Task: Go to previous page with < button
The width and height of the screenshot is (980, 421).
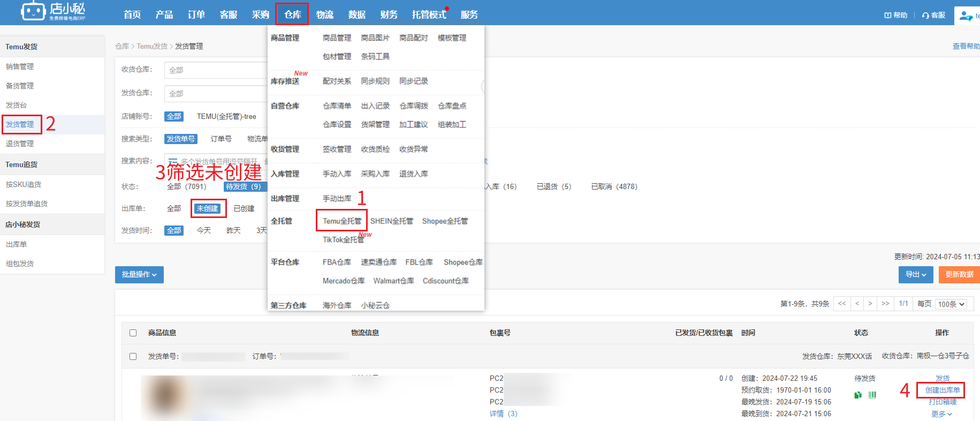Action: coord(857,304)
